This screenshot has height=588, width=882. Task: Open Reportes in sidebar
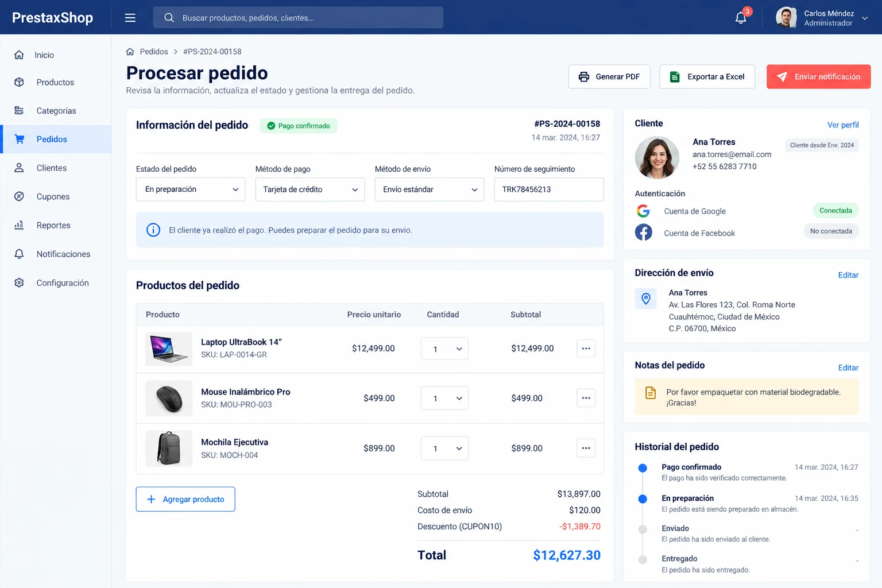[56, 225]
